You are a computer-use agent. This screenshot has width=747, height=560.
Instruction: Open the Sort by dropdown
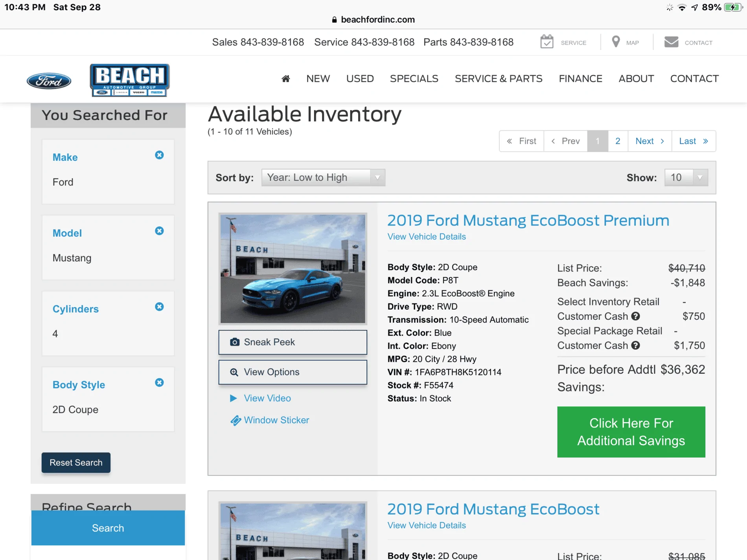(x=323, y=178)
